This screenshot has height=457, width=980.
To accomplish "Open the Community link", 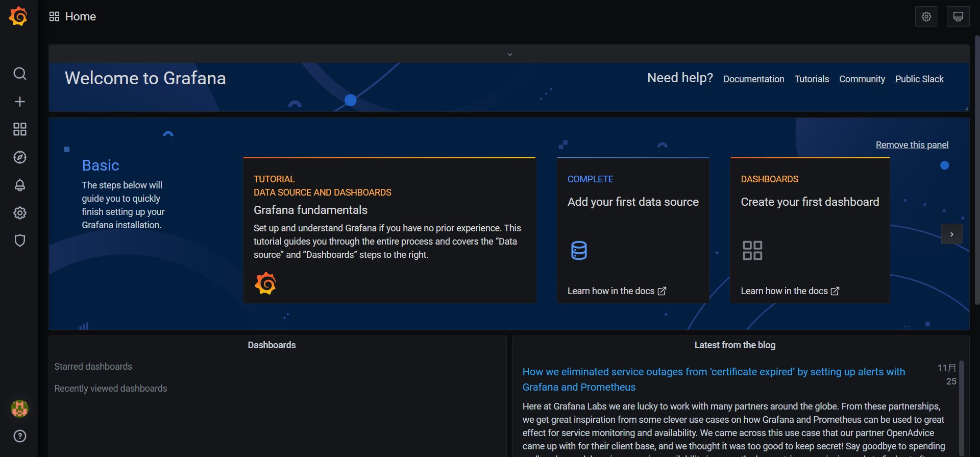I will pyautogui.click(x=862, y=79).
